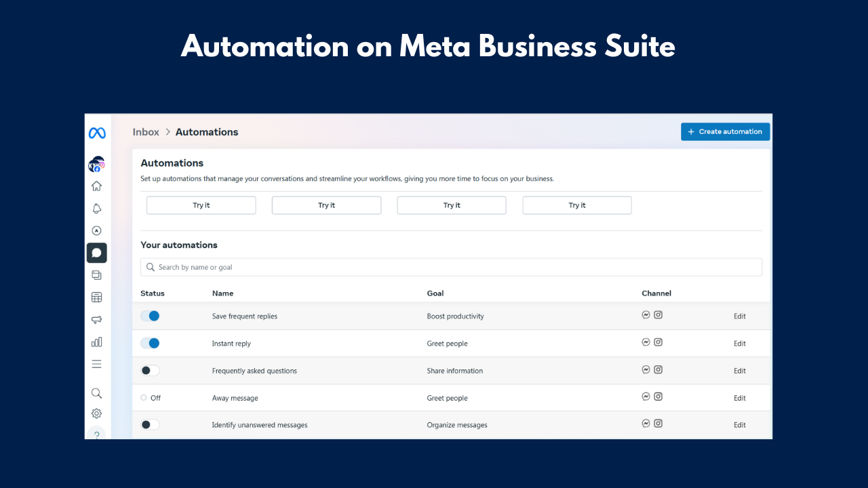This screenshot has width=868, height=488.
Task: Edit the Instant reply automation
Action: click(x=740, y=344)
